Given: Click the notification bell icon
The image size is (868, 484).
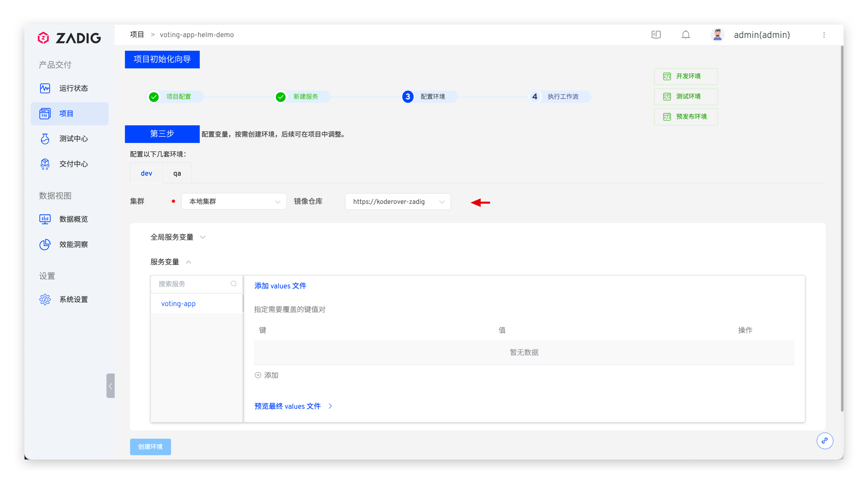Looking at the screenshot, I should (x=685, y=35).
